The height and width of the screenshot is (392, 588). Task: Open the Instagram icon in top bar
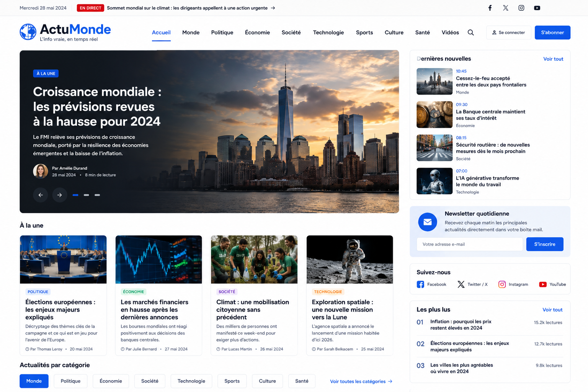point(521,8)
